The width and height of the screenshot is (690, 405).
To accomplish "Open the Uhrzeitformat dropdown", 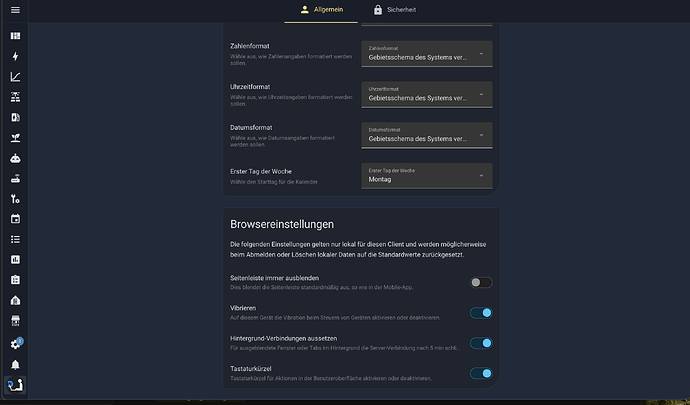I will point(426,95).
